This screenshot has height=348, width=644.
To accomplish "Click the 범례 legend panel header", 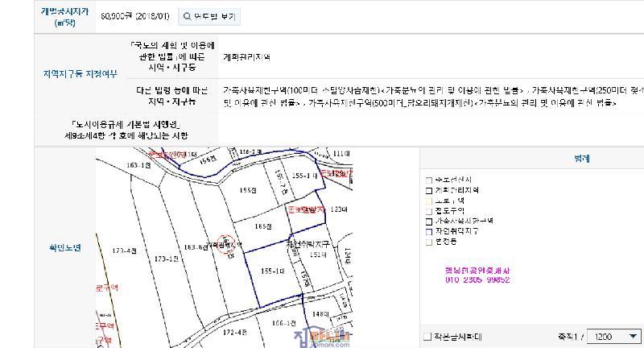I will [531, 159].
